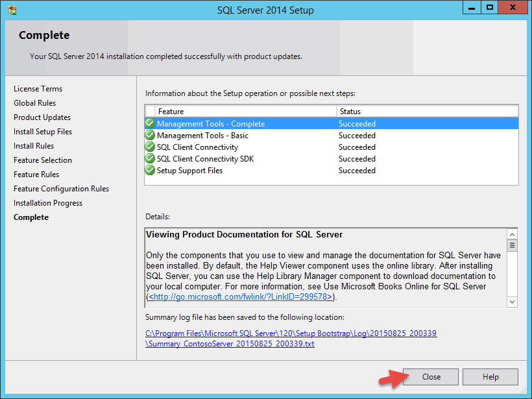Minimize the SQL Server 2014 Setup window
The width and height of the screenshot is (532, 399).
click(472, 8)
